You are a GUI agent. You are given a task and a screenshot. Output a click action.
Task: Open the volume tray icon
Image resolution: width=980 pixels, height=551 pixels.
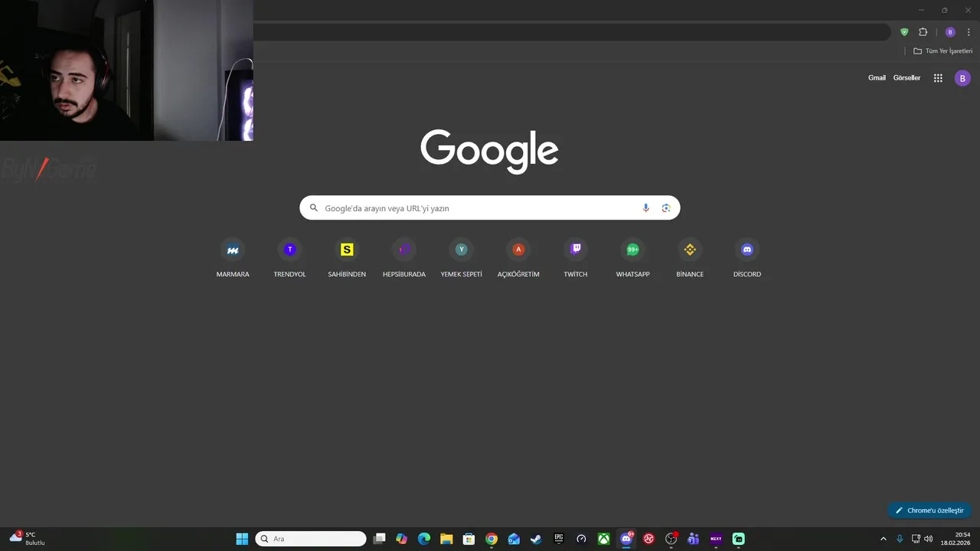coord(929,539)
